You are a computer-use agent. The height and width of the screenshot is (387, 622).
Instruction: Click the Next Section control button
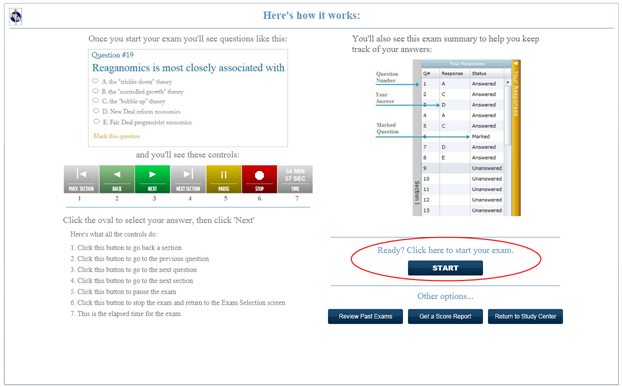click(188, 179)
